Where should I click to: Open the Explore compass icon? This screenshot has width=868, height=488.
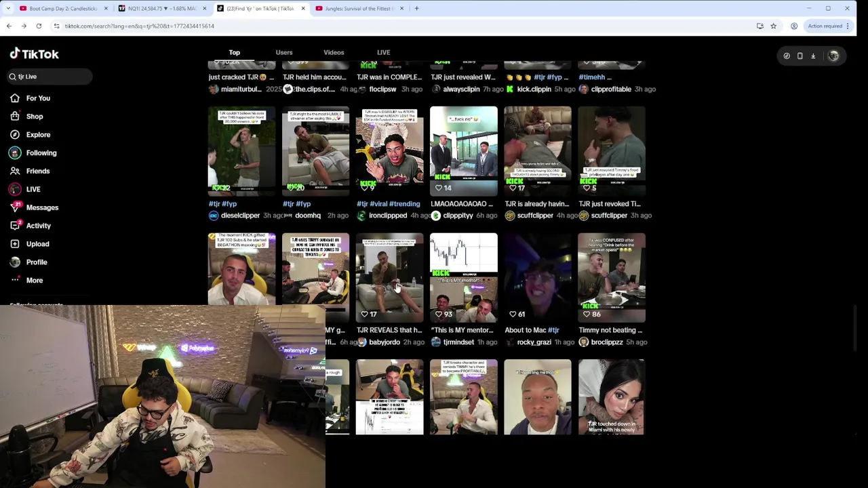tap(15, 135)
